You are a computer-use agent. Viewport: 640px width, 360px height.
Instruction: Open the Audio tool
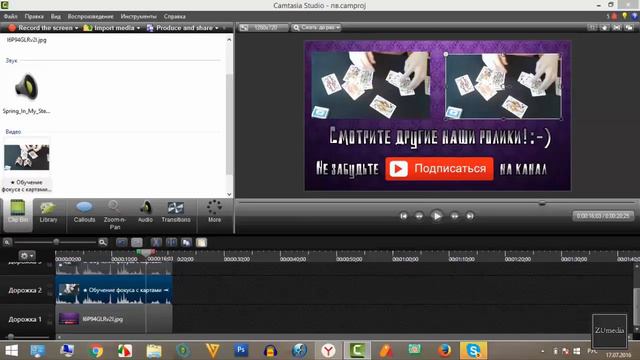tap(145, 213)
